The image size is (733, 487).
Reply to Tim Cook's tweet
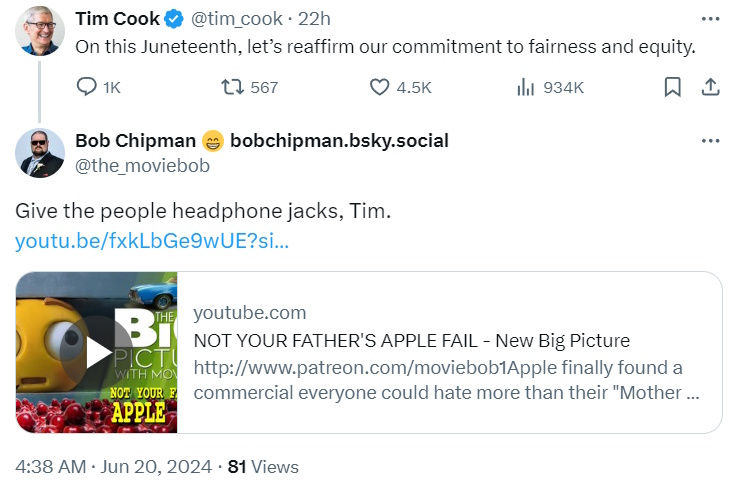[87, 88]
